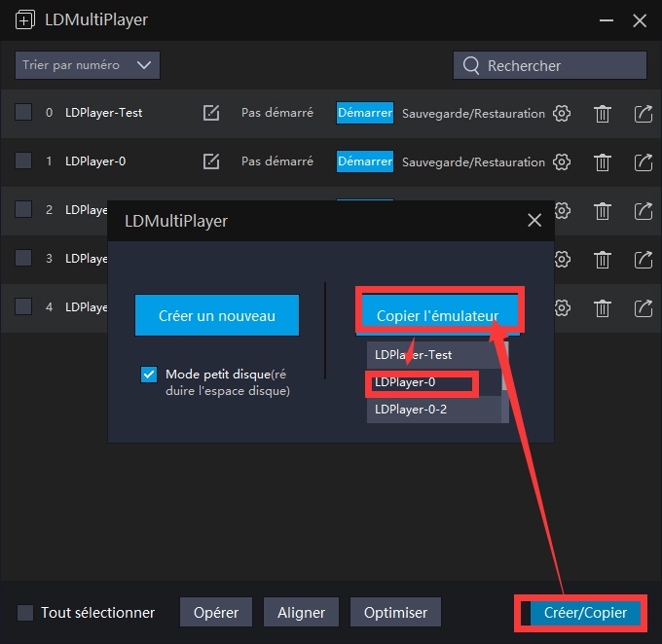Select checkbox for instance number 3
This screenshot has width=662, height=644.
tap(23, 258)
